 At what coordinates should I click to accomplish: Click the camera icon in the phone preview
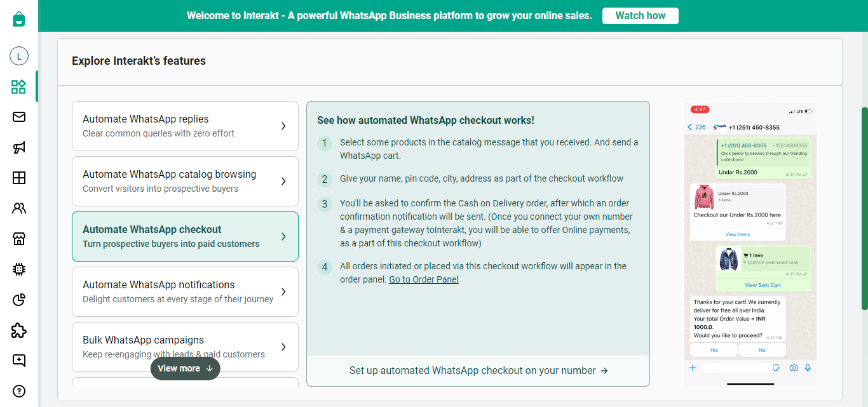(x=794, y=368)
